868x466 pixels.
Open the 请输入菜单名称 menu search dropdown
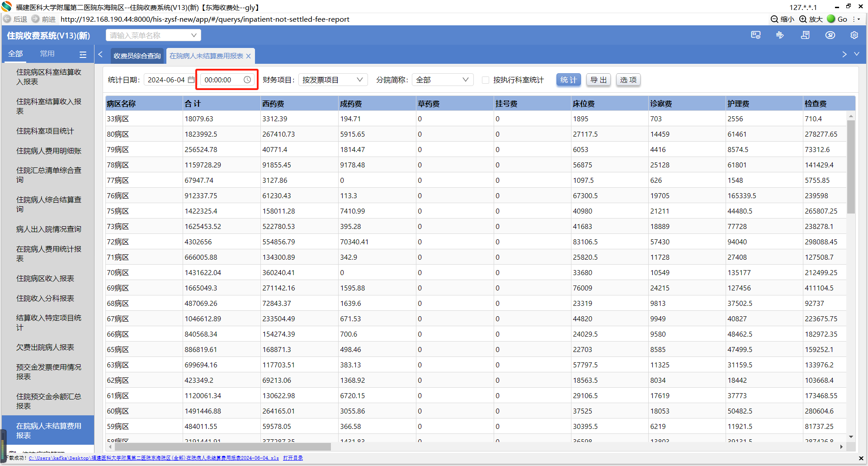tap(153, 35)
